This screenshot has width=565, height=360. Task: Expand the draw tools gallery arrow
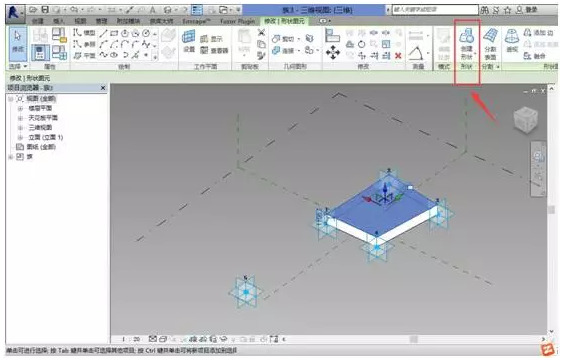155,57
